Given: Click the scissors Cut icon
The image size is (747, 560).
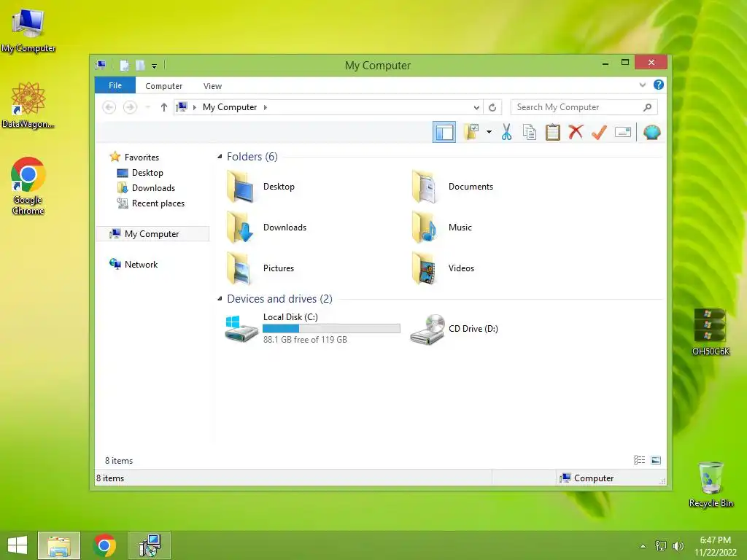Looking at the screenshot, I should click(x=506, y=132).
